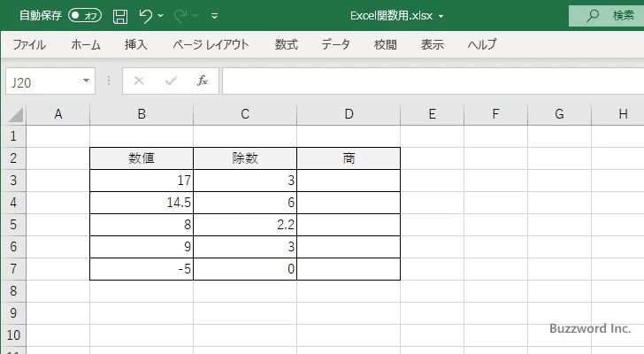Select column F header
This screenshot has width=644, height=354.
[x=495, y=114]
